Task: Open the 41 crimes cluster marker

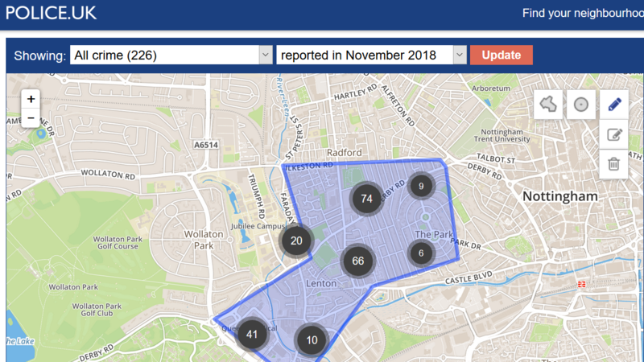Action: 252,335
